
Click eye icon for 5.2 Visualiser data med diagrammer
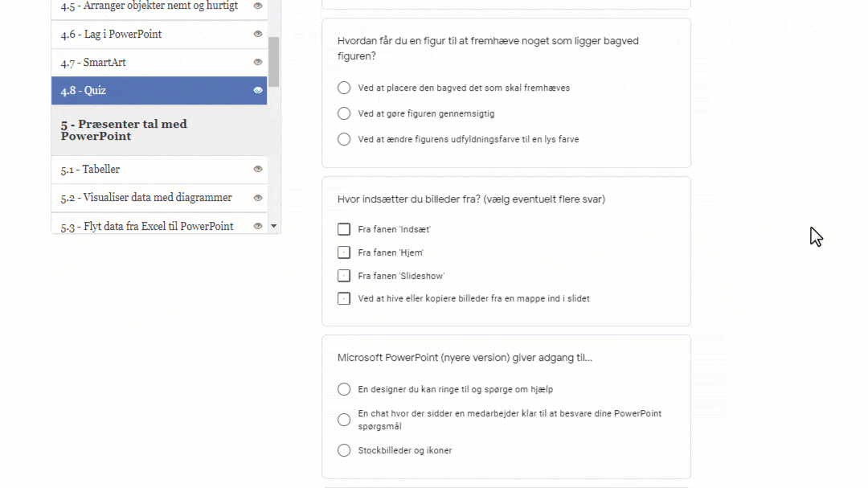click(258, 197)
